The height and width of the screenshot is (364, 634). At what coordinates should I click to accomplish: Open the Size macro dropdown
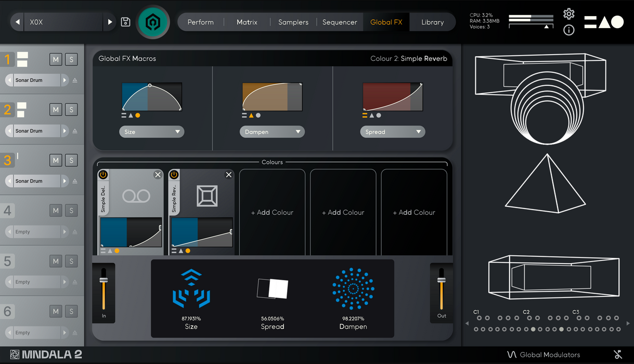point(151,132)
